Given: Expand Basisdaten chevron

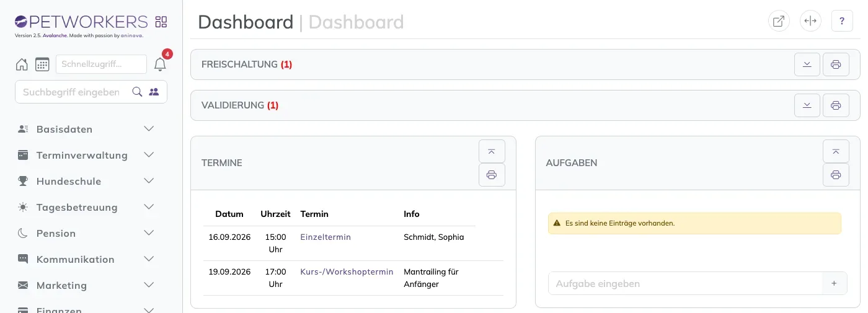Looking at the screenshot, I should click(149, 129).
